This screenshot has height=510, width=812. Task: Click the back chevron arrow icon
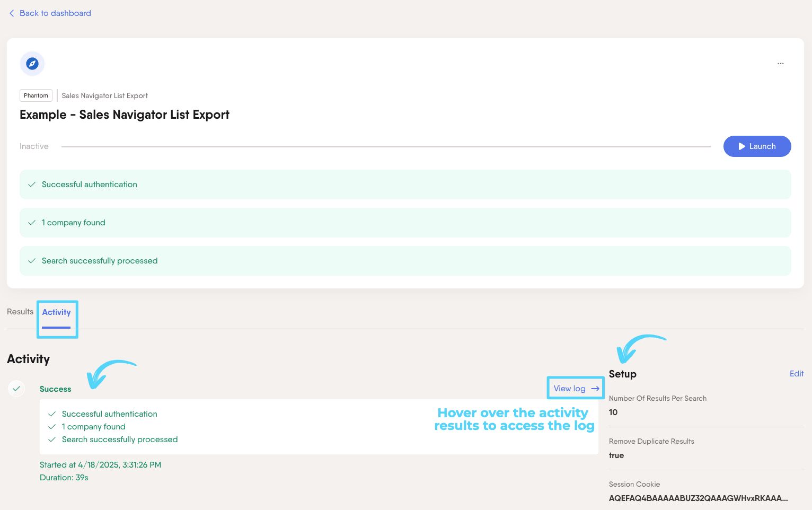pyautogui.click(x=12, y=13)
